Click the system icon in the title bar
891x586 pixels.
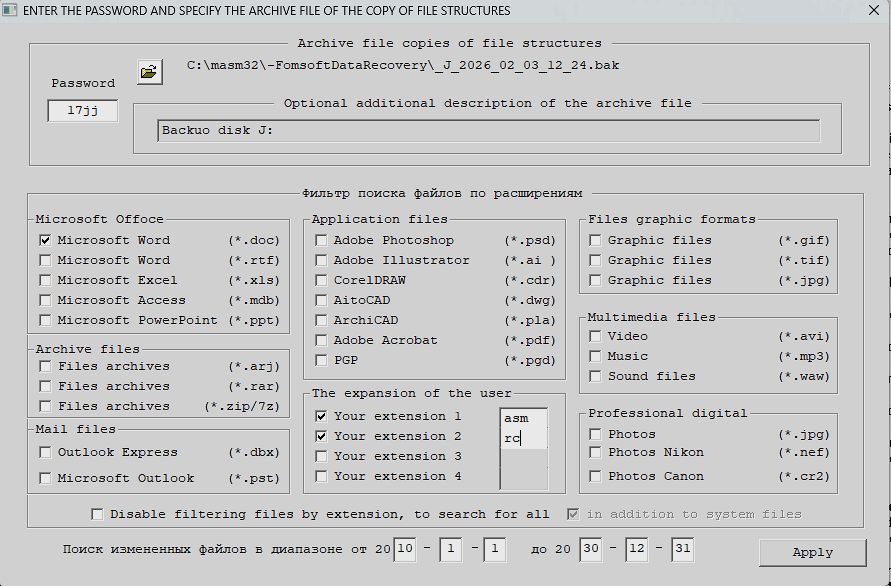(11, 10)
